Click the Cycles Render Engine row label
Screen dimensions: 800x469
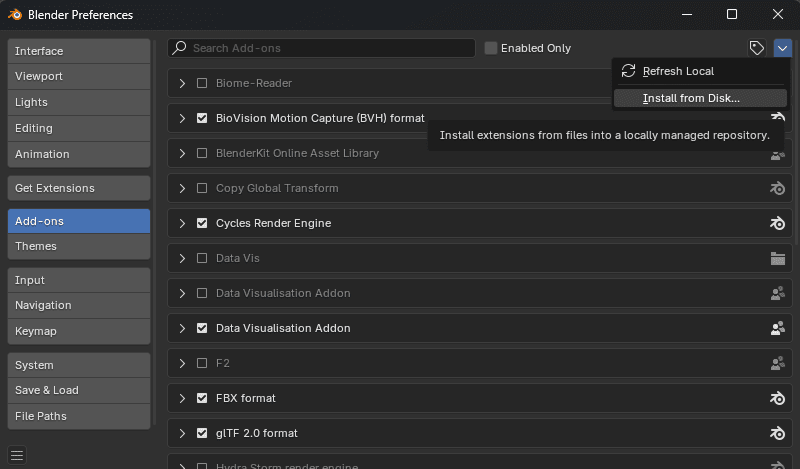[273, 223]
